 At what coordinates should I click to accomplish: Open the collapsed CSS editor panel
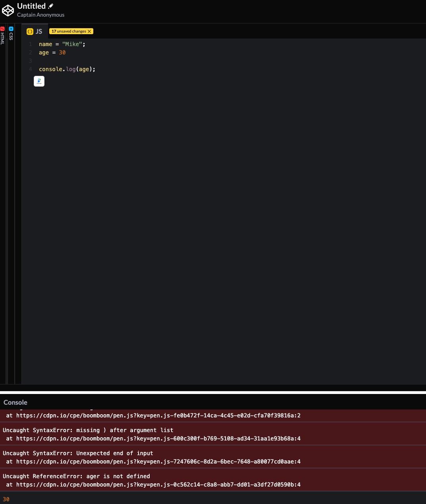[x=11, y=34]
